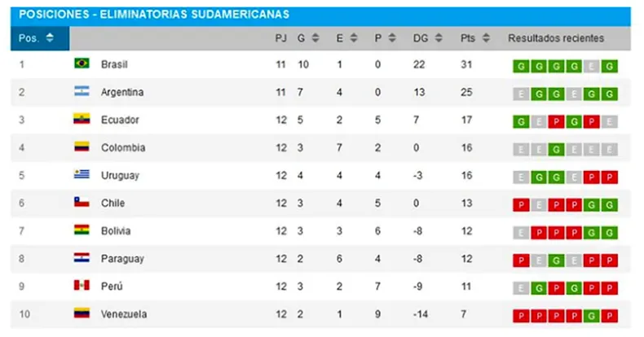
Task: Sort by G wins column arrows
Action: click(315, 37)
